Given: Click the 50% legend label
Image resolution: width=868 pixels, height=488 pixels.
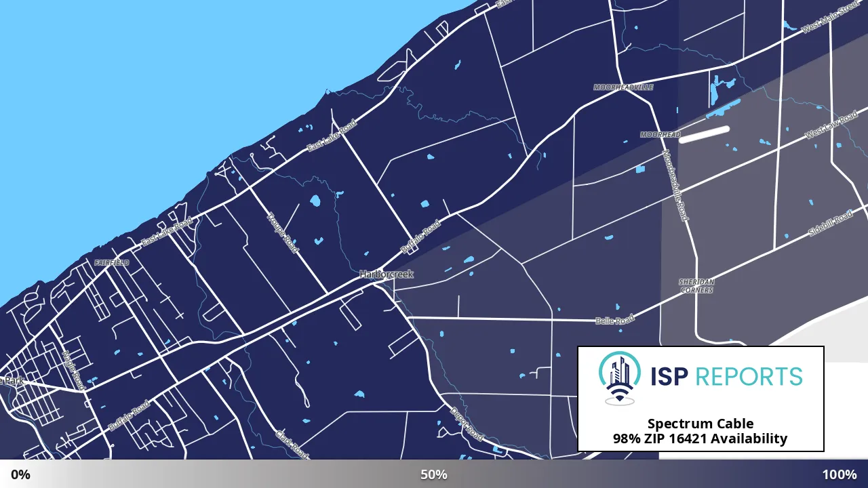Looking at the screenshot, I should 434,474.
